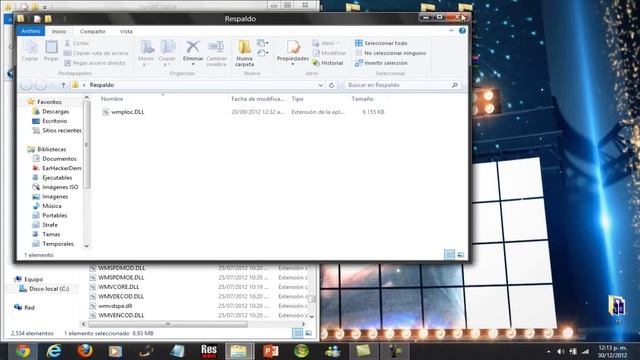Click Seleccionar todo
This screenshot has height=360, width=640.
tap(381, 43)
